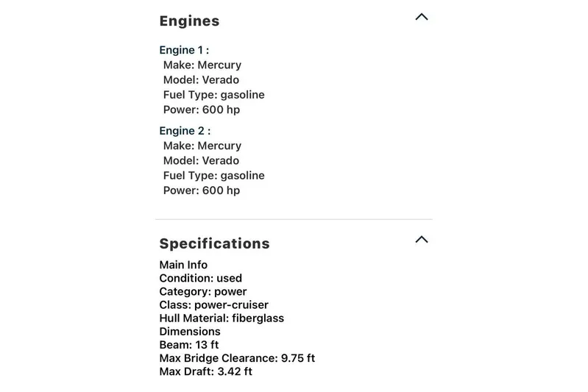Image resolution: width=588 pixels, height=392 pixels.
Task: Click Engine 2 Make: Mercury line
Action: pyautogui.click(x=202, y=146)
